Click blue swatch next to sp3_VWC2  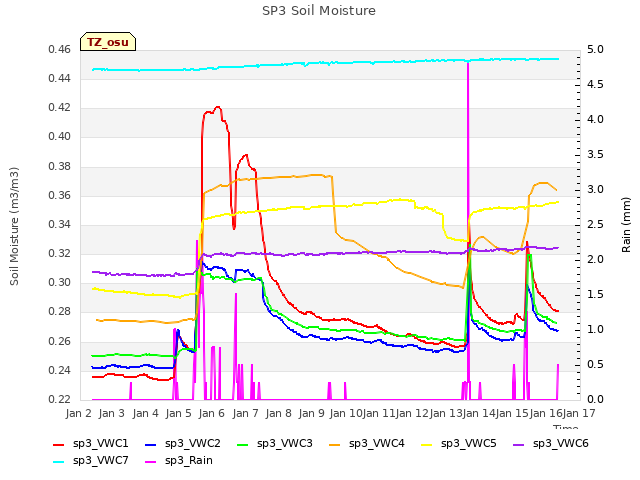click(x=151, y=444)
